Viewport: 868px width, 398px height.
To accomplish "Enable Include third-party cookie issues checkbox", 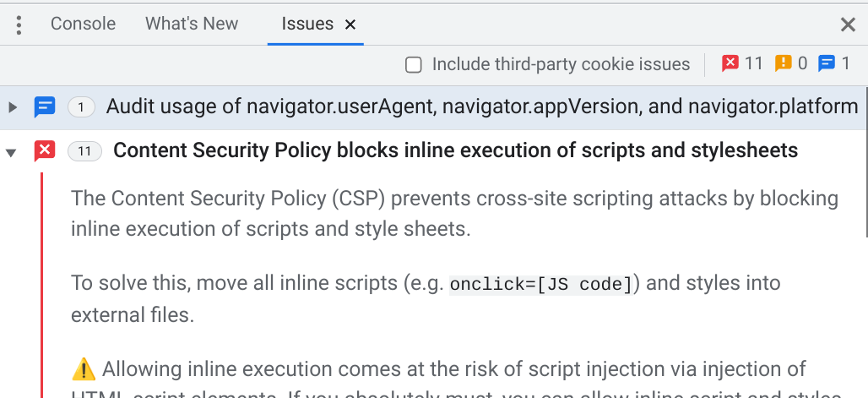I will click(414, 64).
